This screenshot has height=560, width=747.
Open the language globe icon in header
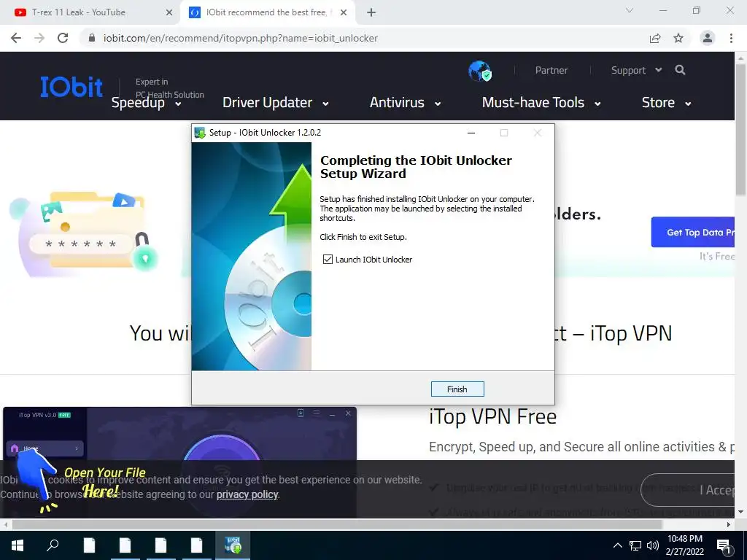pos(480,71)
